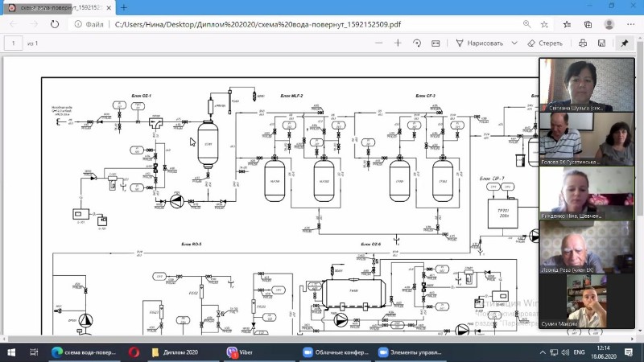The width and height of the screenshot is (644, 362).
Task: Open the browser settings and more menu
Action: click(631, 24)
